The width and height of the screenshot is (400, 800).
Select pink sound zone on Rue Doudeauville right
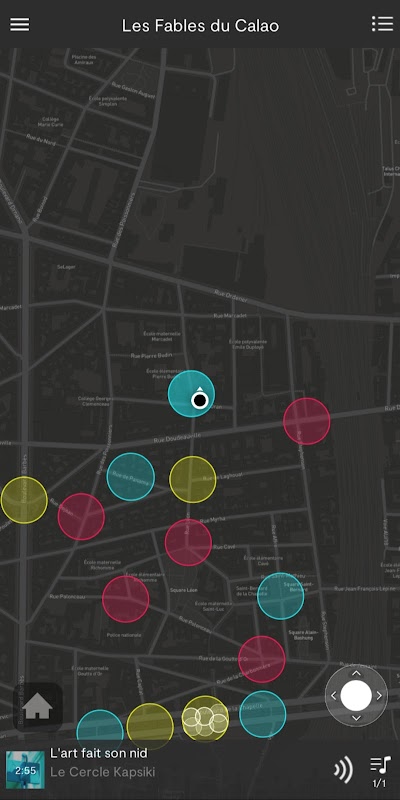[307, 421]
